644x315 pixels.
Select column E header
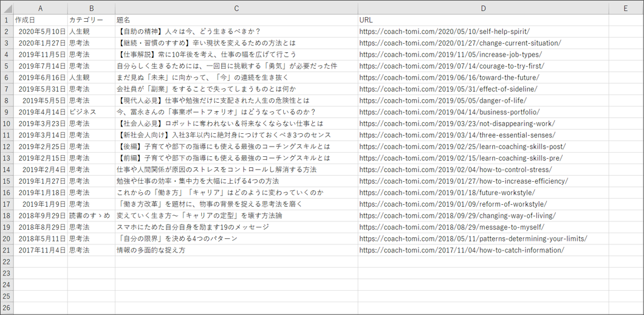tap(625, 8)
